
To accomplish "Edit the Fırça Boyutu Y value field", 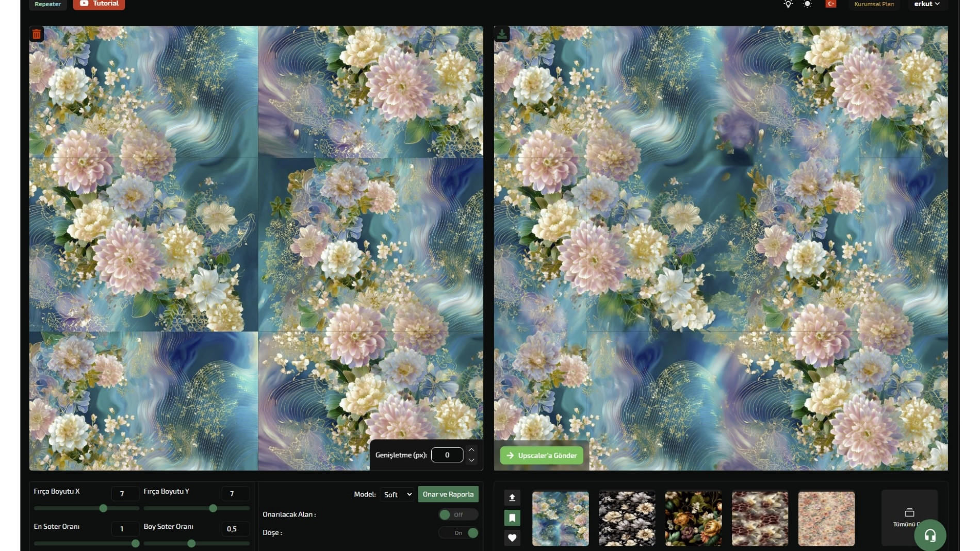I will pyautogui.click(x=235, y=494).
